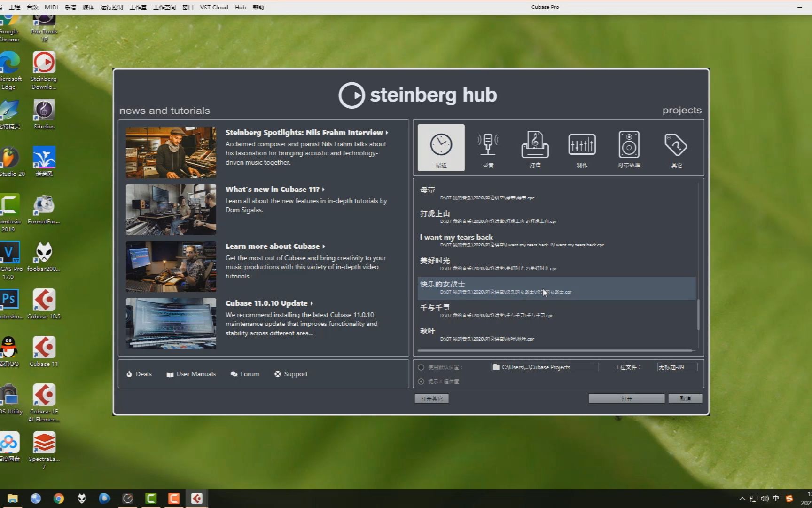Viewport: 812px width, 508px height.
Task: Select the 其它 (More) tag category
Action: [676, 148]
